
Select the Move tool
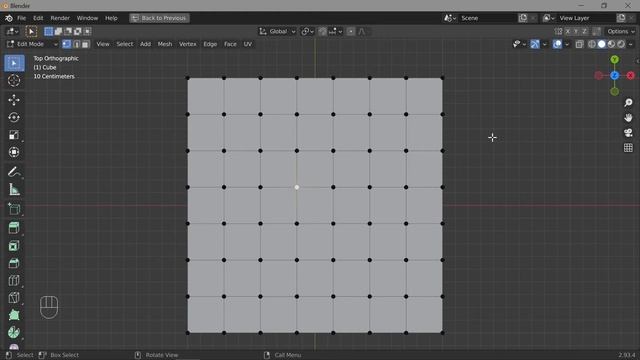point(14,100)
